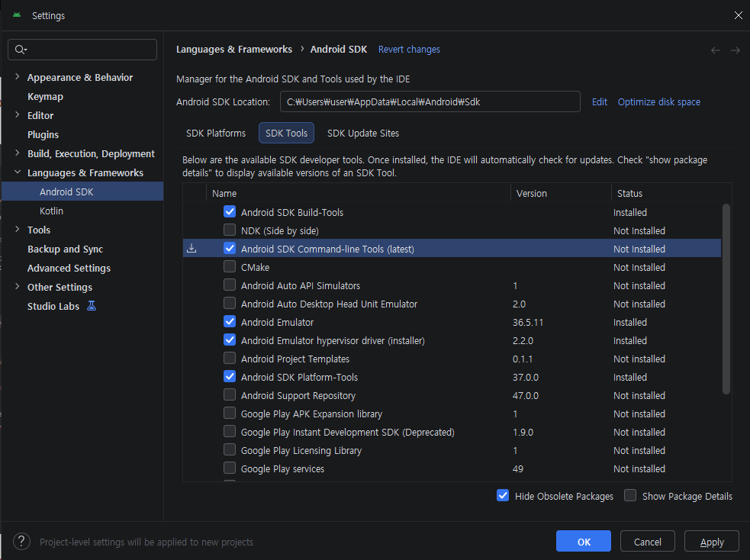Click version 49 of Google Play services

click(518, 469)
